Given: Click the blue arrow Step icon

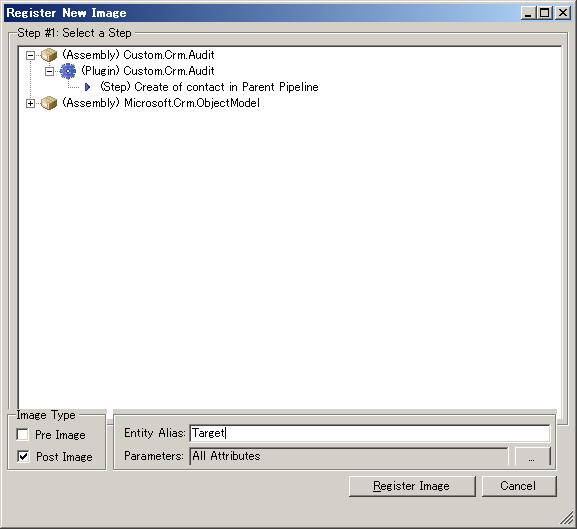Looking at the screenshot, I should click(x=88, y=87).
